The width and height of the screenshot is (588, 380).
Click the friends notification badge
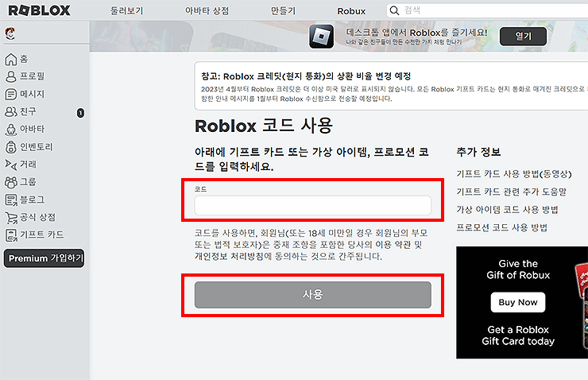click(80, 113)
